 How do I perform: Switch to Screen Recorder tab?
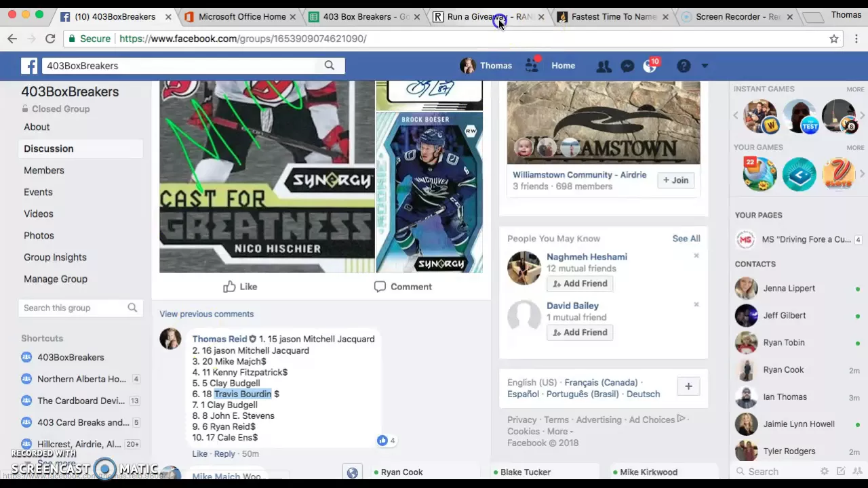pyautogui.click(x=738, y=16)
